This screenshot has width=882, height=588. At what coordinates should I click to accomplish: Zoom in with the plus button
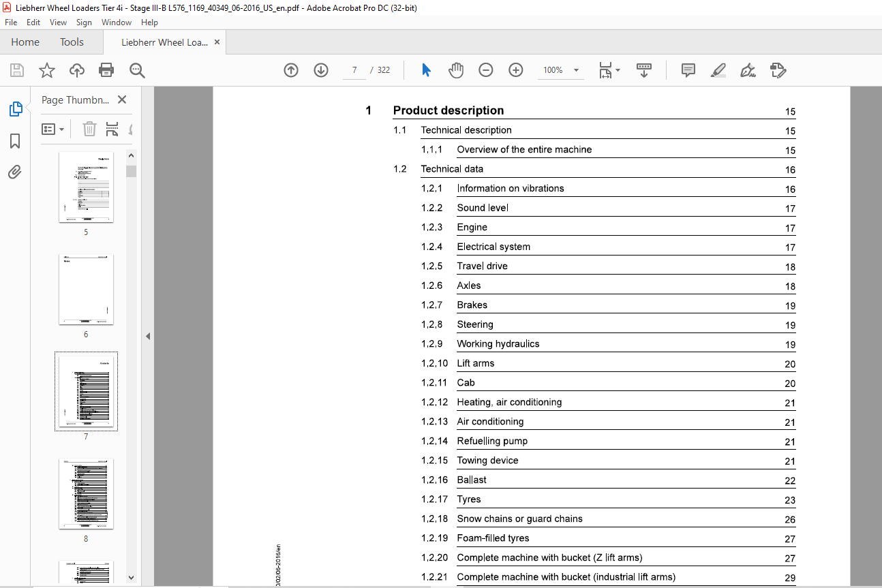point(516,70)
